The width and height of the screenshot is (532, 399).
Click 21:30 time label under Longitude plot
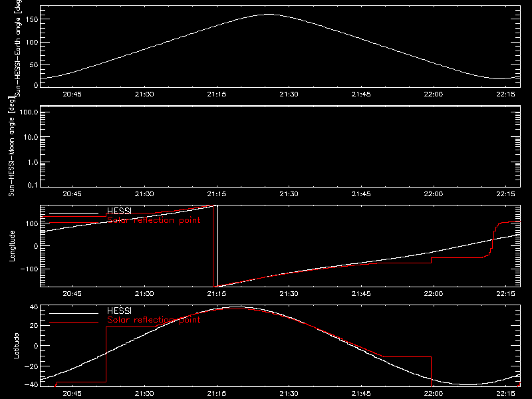[289, 294]
